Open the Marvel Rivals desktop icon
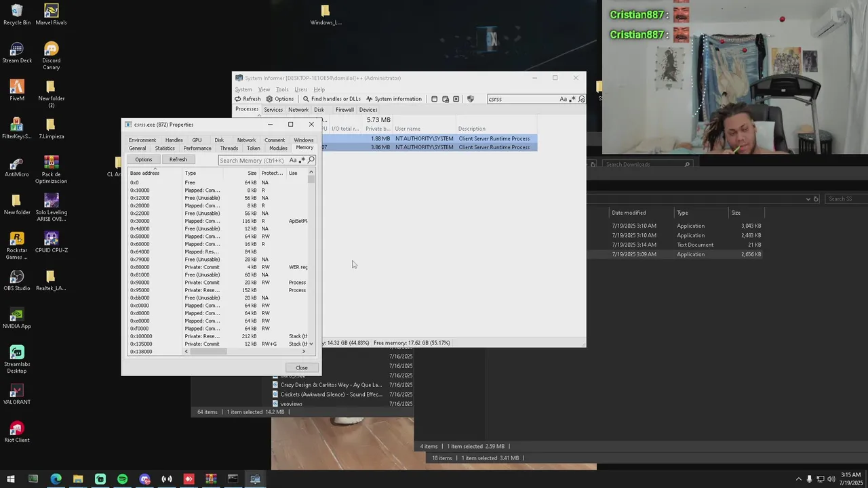Viewport: 868px width, 488px height. pos(51,15)
